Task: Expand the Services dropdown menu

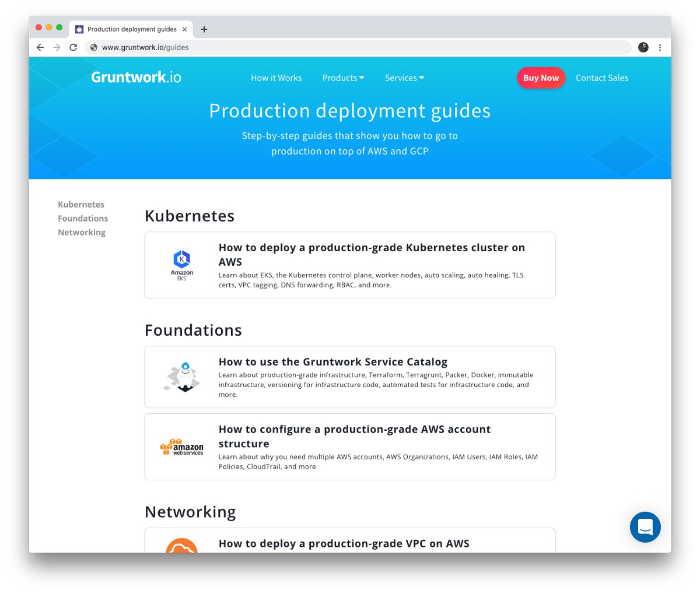Action: [x=404, y=78]
